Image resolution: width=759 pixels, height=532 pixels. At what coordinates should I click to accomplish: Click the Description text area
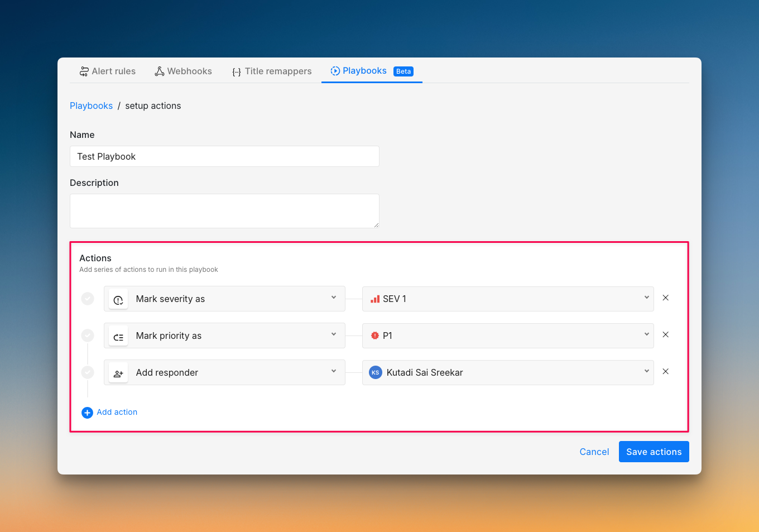point(224,211)
